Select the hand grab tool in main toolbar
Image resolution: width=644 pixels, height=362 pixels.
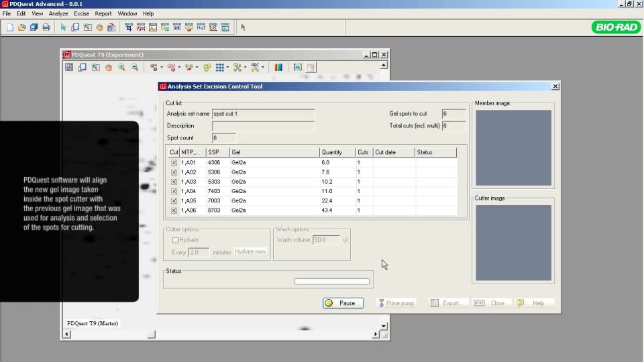click(99, 27)
